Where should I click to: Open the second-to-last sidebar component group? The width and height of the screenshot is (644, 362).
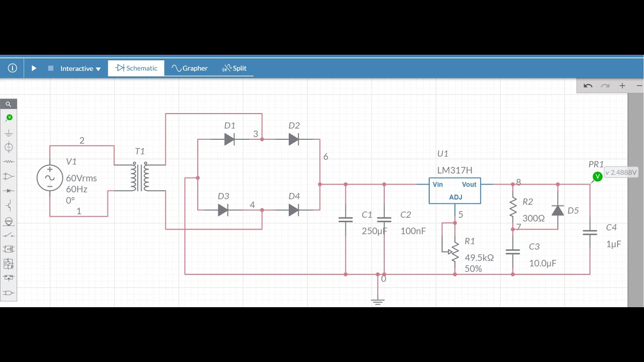pyautogui.click(x=9, y=278)
